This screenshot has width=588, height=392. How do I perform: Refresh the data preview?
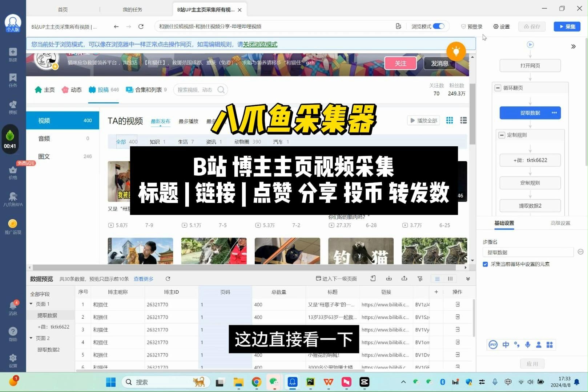tap(168, 279)
